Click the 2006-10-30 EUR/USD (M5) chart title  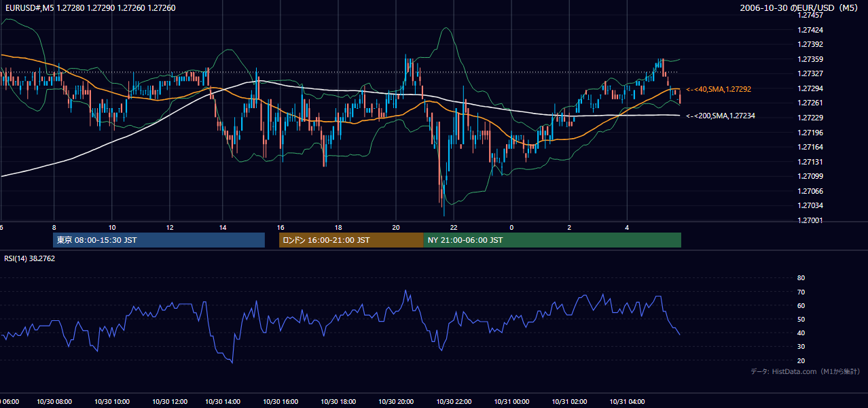coord(799,8)
